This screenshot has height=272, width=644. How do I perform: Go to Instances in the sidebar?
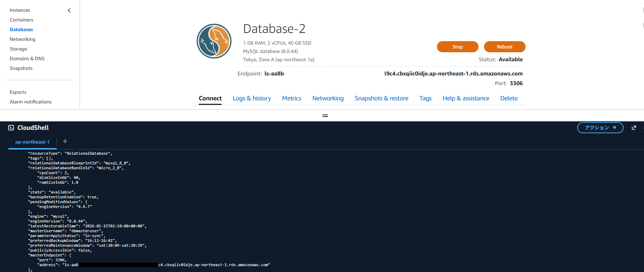(20, 10)
